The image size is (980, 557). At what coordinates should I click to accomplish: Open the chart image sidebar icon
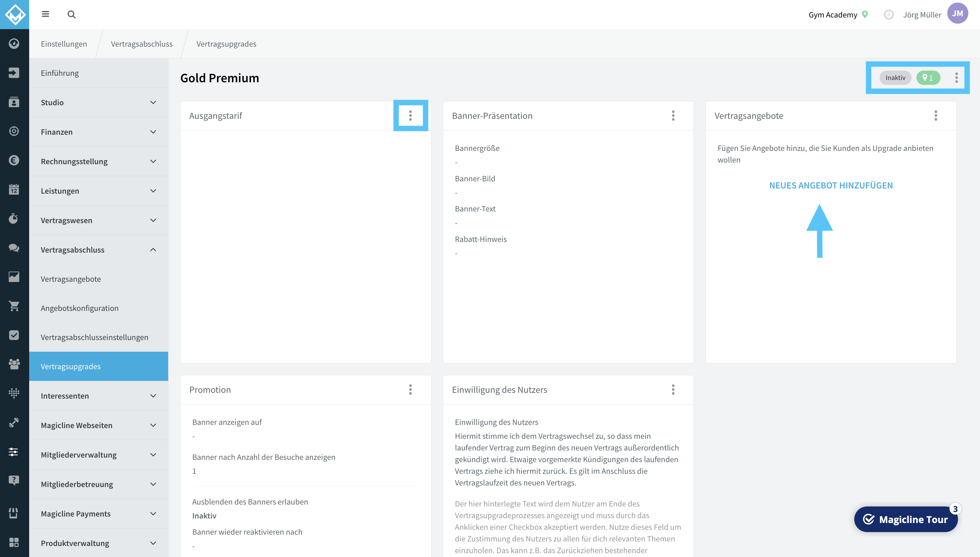14,277
